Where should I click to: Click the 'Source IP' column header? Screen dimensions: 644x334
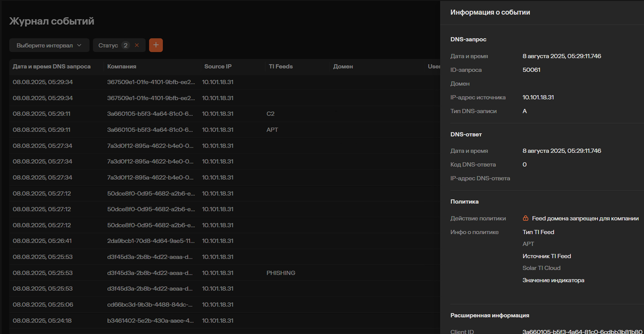(218, 66)
